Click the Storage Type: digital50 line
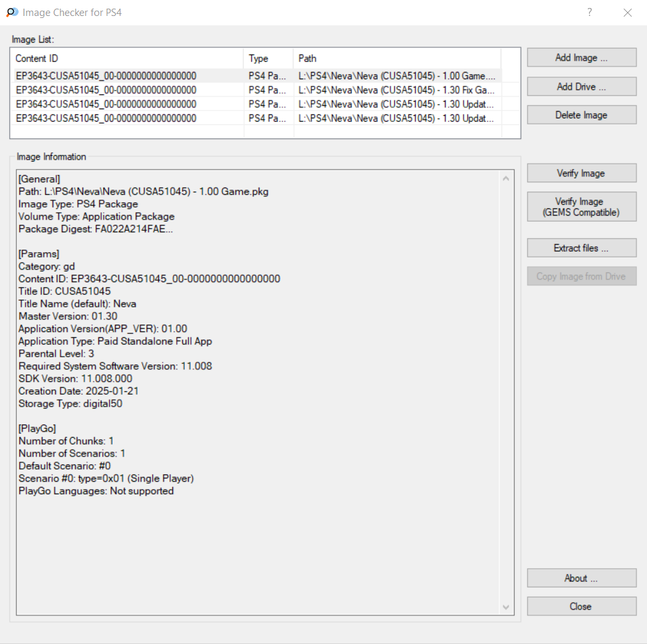 pos(70,404)
